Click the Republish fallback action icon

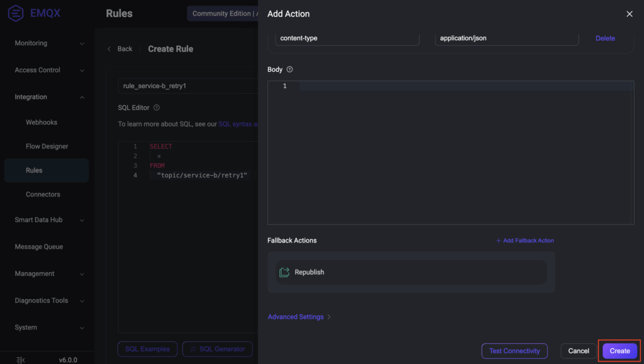284,272
